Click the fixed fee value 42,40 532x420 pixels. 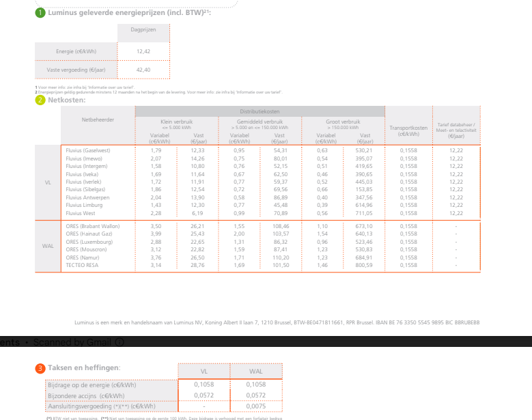point(143,70)
